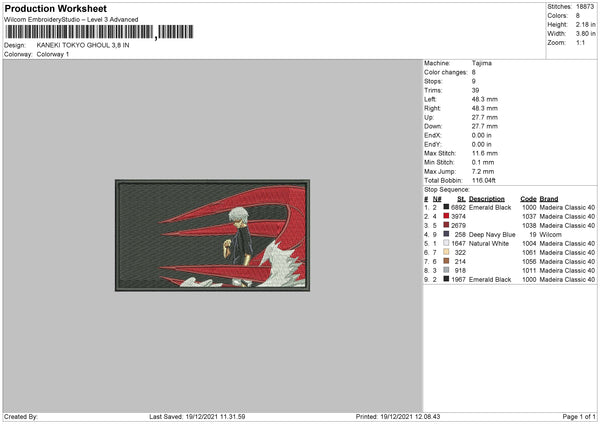Click the Colors value 8 in header

pyautogui.click(x=578, y=16)
